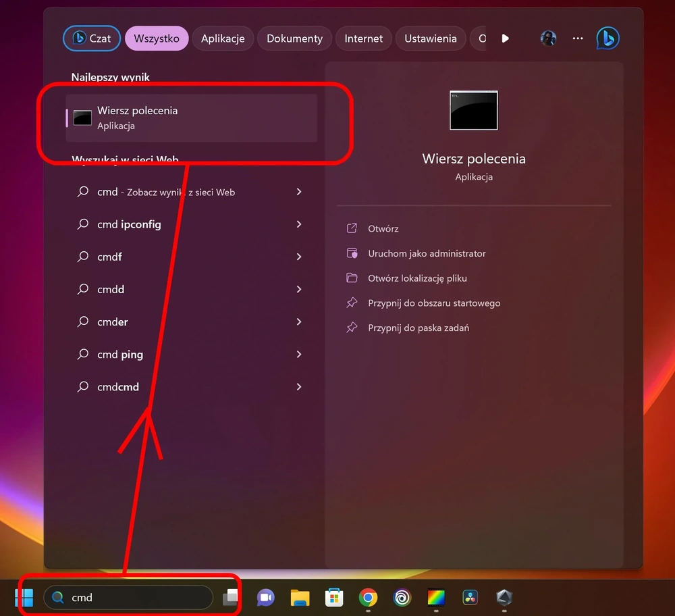
Task: Click the Otwórz open-arrow icon
Action: [x=352, y=228]
